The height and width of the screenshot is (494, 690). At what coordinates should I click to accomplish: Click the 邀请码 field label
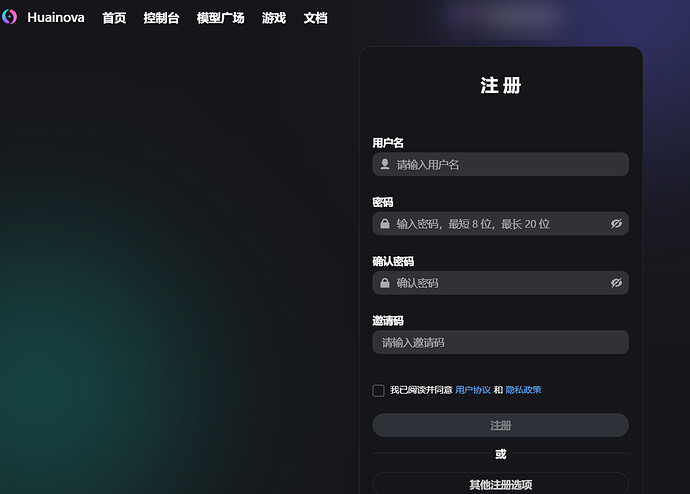pos(388,321)
